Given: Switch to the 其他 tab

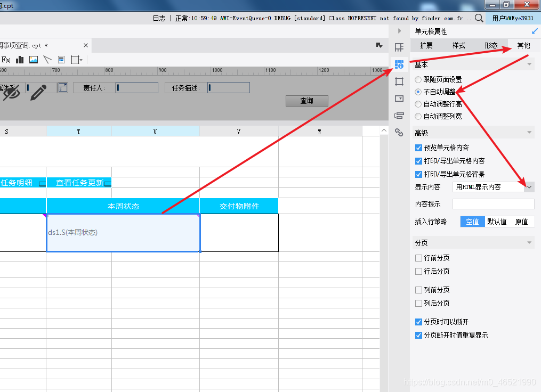Looking at the screenshot, I should tap(523, 45).
